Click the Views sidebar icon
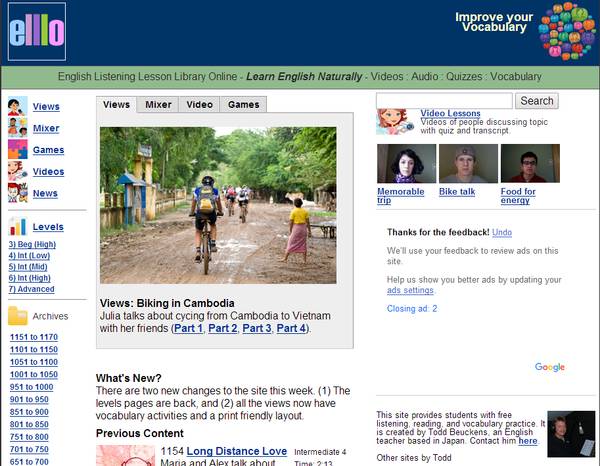 [17, 106]
